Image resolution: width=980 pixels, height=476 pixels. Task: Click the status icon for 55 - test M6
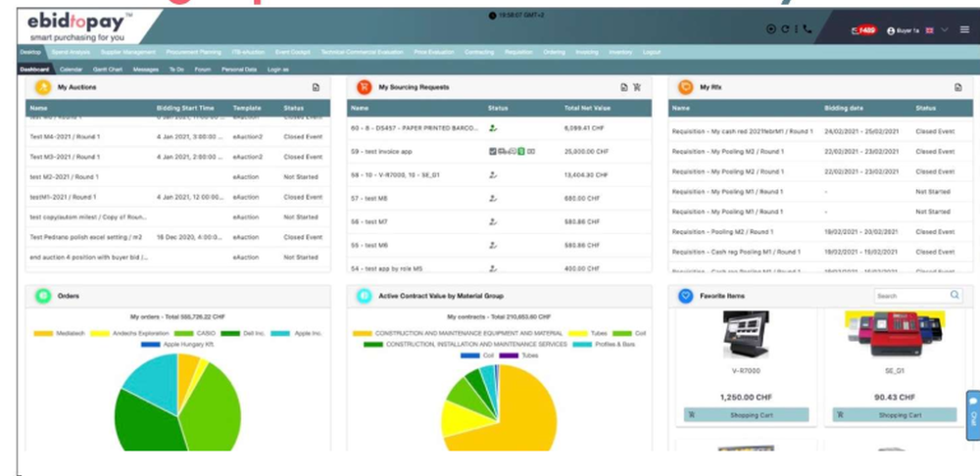pyautogui.click(x=493, y=245)
